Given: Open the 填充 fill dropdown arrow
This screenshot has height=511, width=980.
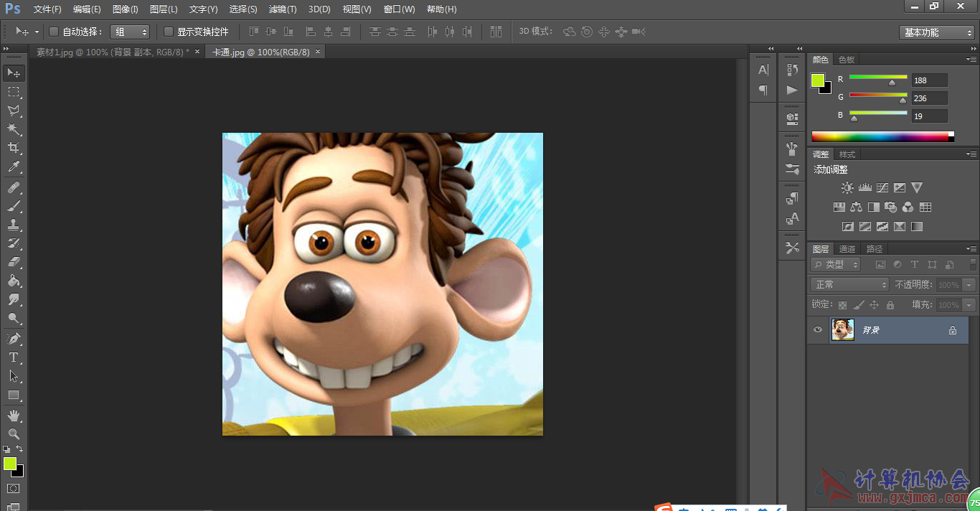Looking at the screenshot, I should (x=969, y=305).
